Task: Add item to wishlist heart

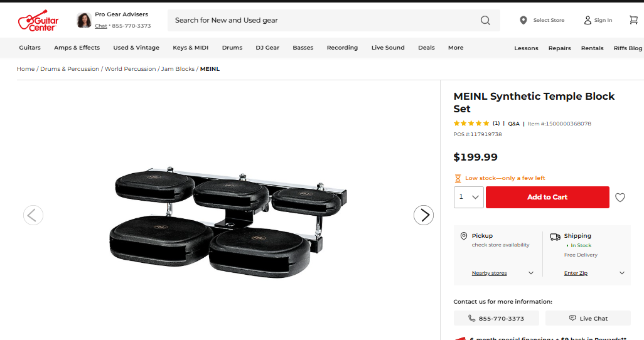Action: [x=620, y=198]
